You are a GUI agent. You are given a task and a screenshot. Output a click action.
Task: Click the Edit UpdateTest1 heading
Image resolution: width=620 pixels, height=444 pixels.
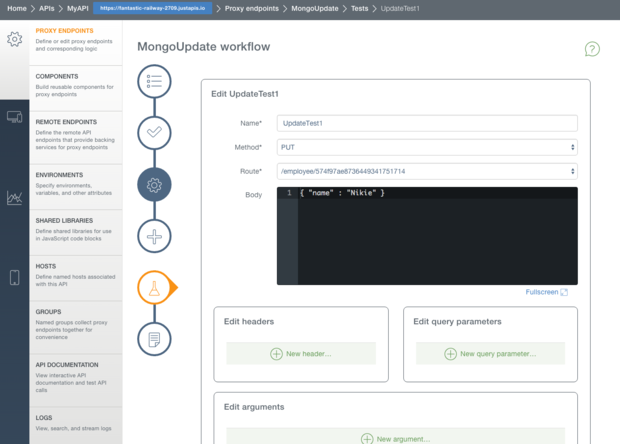coord(245,94)
